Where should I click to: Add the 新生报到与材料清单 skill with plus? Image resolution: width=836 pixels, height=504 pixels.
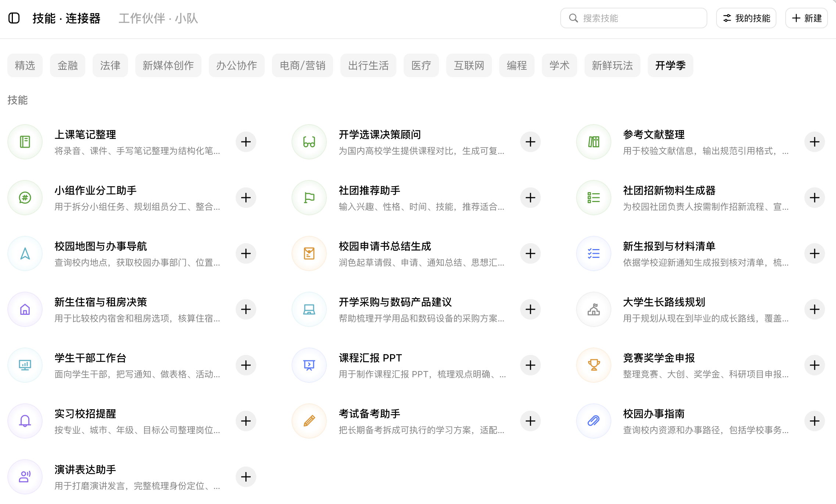(815, 253)
